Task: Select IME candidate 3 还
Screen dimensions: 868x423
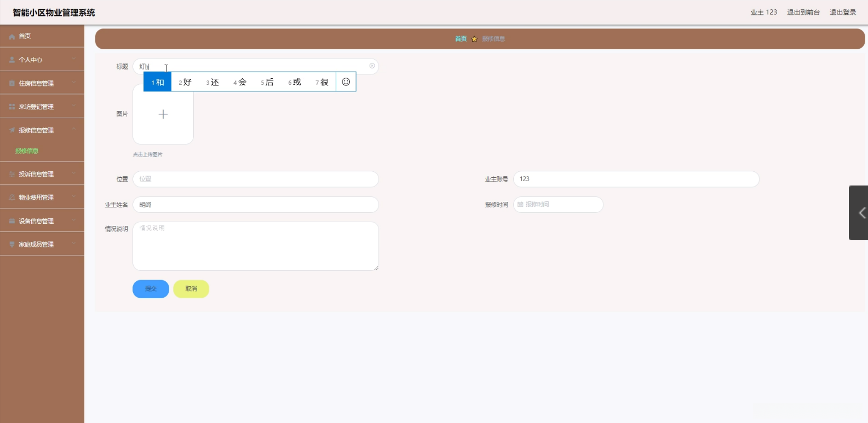Action: pyautogui.click(x=212, y=82)
